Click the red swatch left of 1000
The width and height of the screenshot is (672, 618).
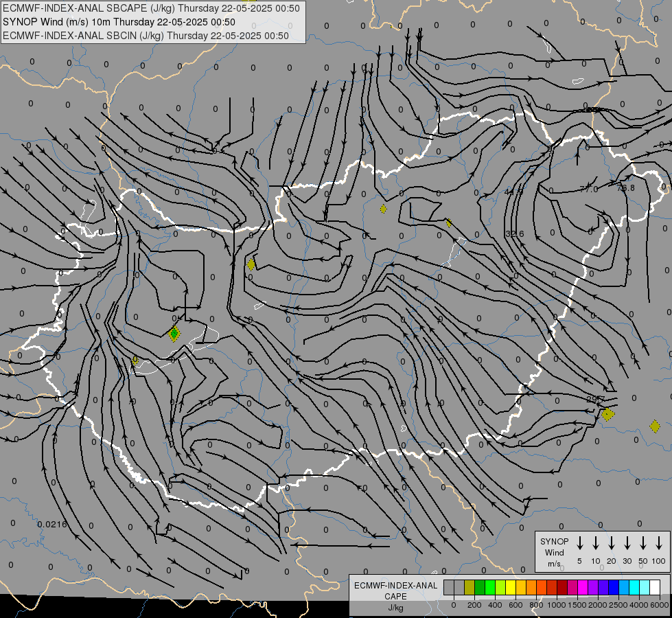point(553,588)
